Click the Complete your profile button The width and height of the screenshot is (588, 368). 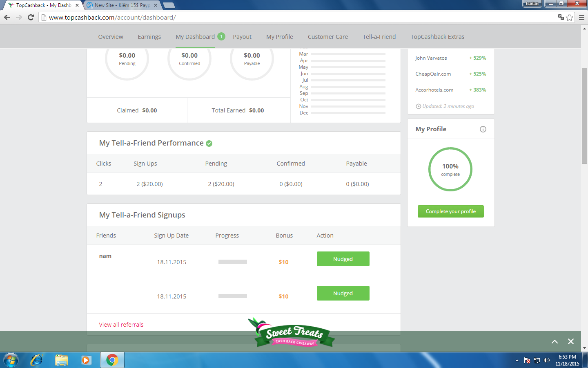pyautogui.click(x=451, y=211)
